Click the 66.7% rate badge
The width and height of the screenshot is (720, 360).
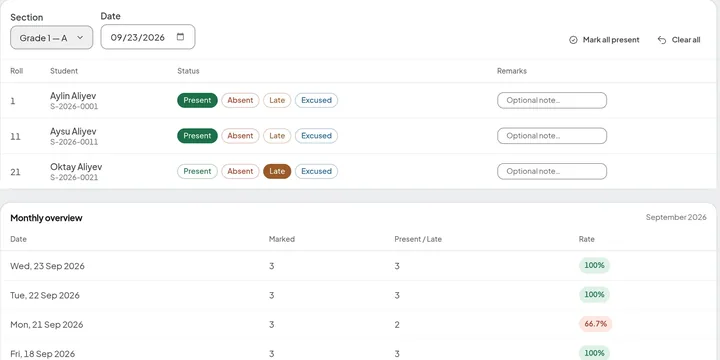coord(596,324)
